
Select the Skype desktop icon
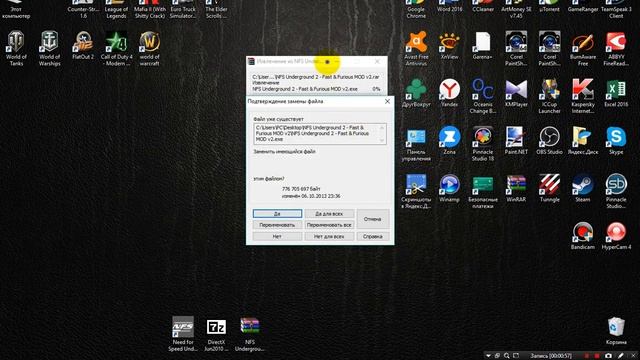[616, 141]
